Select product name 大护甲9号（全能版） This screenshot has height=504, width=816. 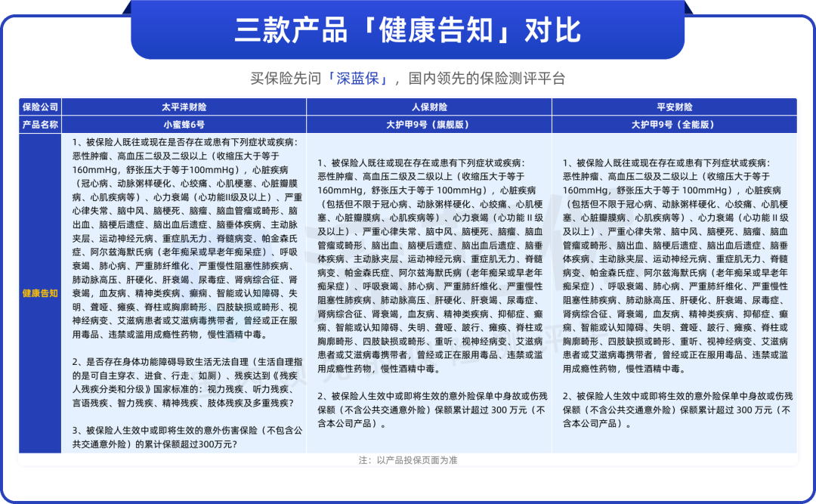pos(675,125)
